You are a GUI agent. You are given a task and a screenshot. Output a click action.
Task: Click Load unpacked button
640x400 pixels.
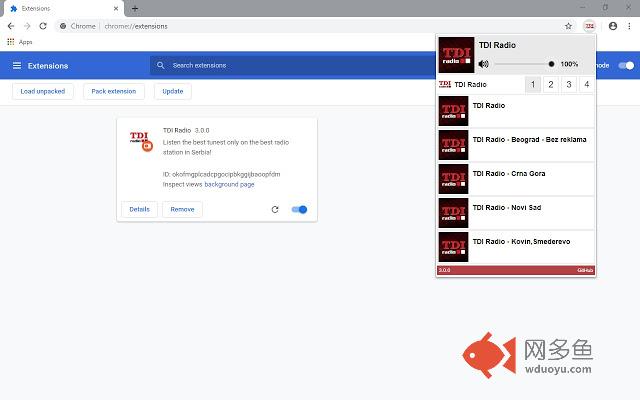tap(43, 91)
